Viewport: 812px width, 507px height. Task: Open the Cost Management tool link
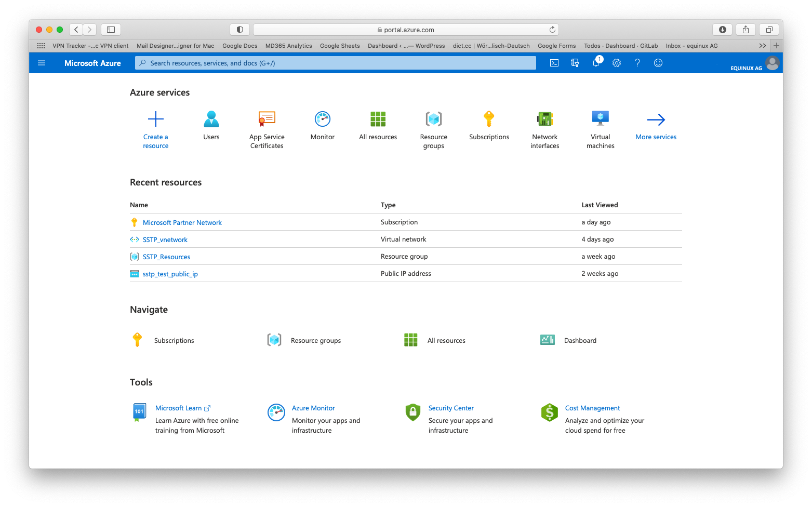[592, 408]
